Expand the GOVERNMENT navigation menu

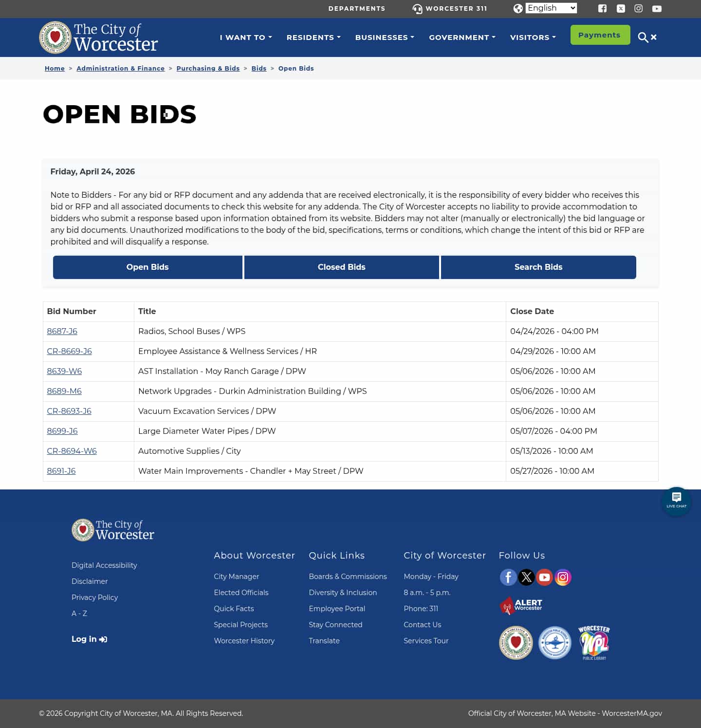point(461,37)
